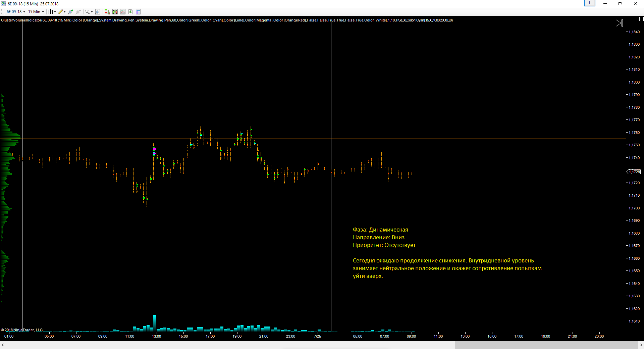
Task: Open the 6E 09-18 instrument selector dropdown
Action: pyautogui.click(x=16, y=12)
